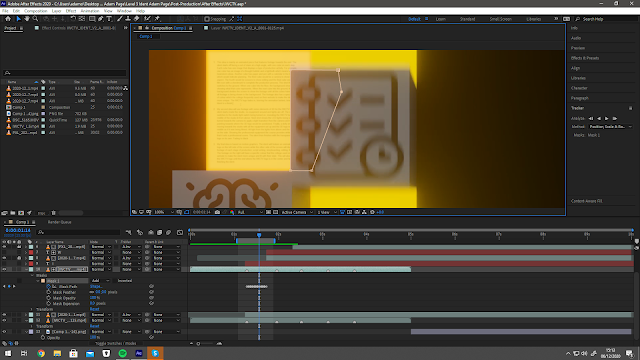Select the Horizontal Type tool
Screen dimensions: 640x360
[109, 19]
